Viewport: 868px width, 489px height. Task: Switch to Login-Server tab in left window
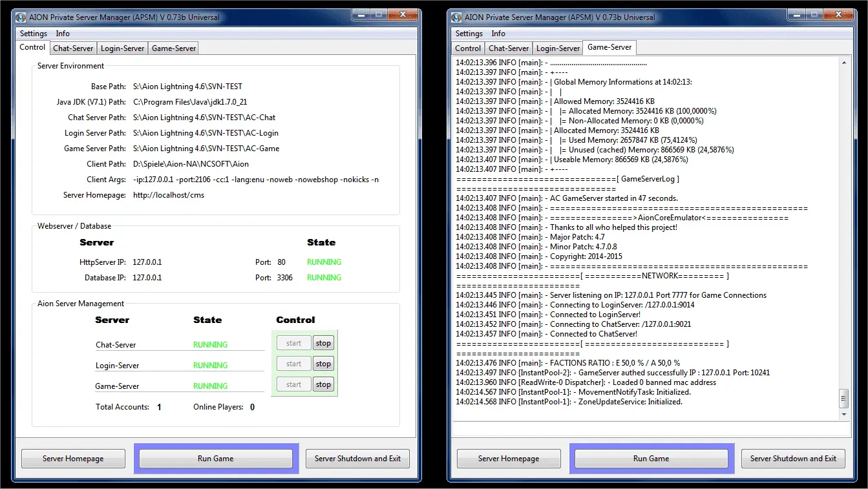[x=122, y=48]
